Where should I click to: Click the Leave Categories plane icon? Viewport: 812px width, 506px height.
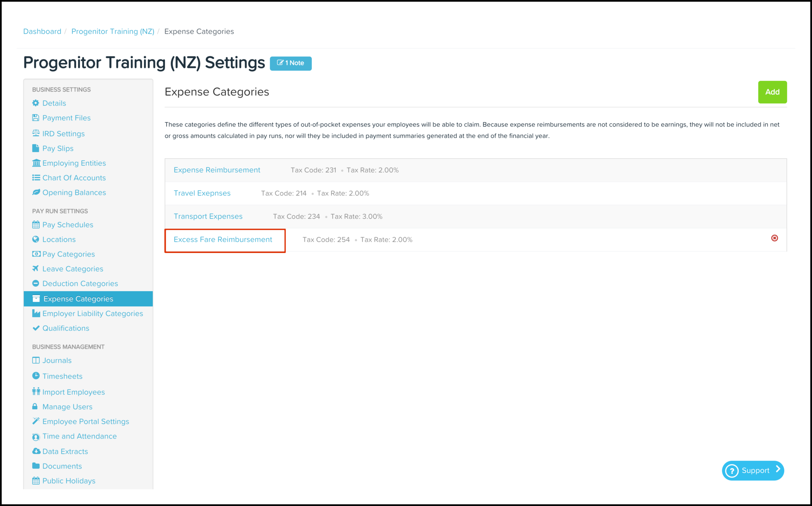[x=35, y=268]
